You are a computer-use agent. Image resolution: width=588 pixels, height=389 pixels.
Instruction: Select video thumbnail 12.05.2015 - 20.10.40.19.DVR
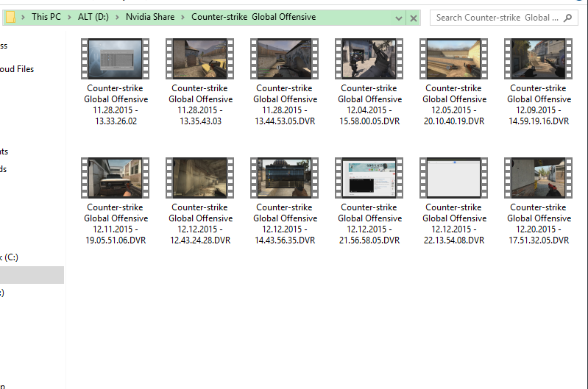point(454,59)
